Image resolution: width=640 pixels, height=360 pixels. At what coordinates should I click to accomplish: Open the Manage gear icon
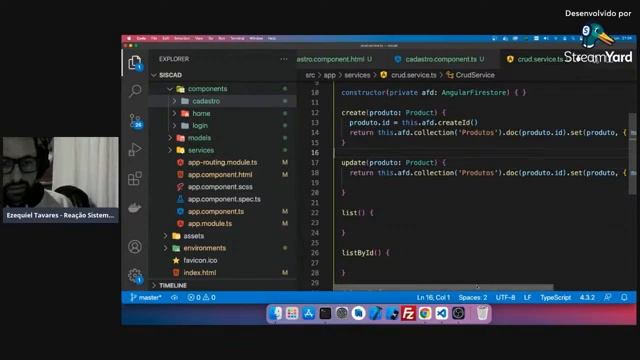135,276
